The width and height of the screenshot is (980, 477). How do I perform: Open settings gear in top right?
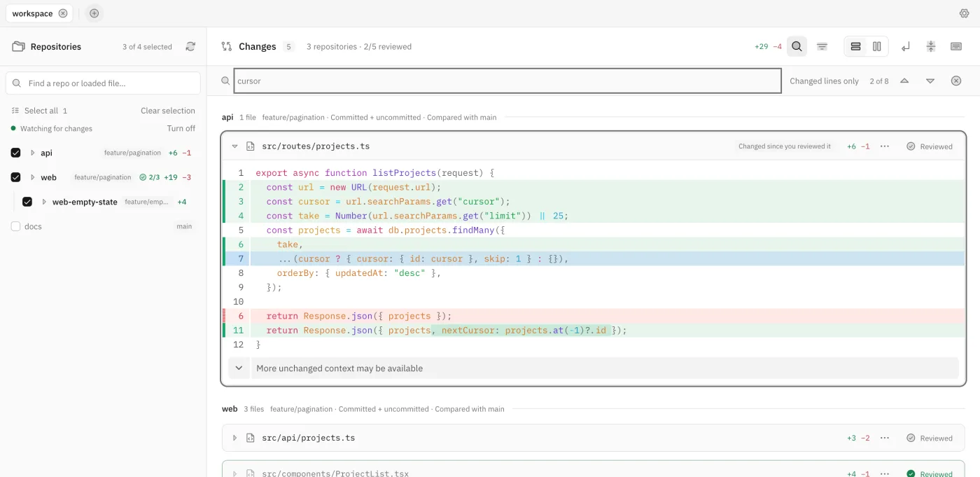pyautogui.click(x=964, y=13)
